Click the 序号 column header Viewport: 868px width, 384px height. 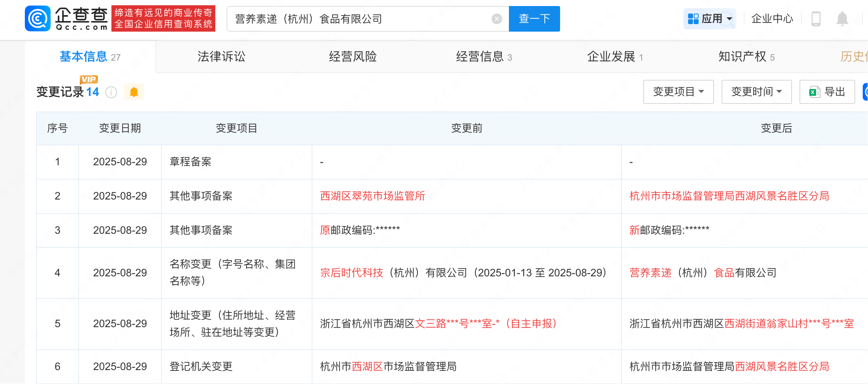click(58, 128)
